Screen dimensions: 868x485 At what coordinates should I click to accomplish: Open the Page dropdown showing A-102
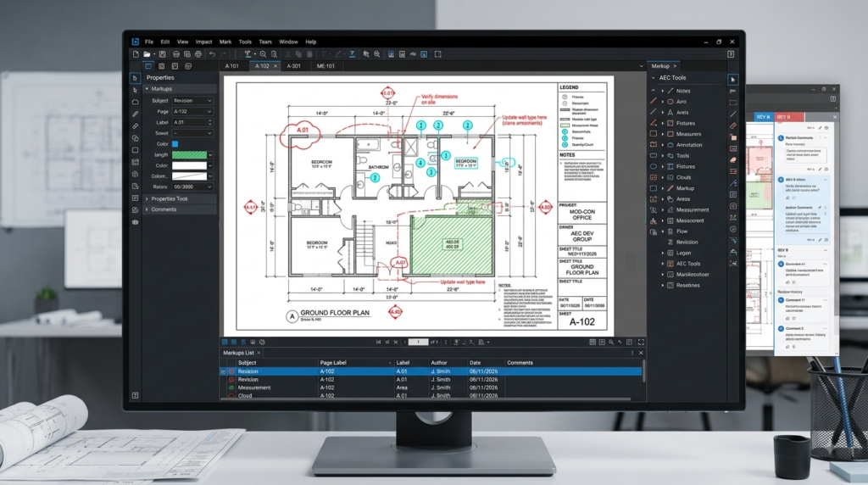[x=192, y=111]
